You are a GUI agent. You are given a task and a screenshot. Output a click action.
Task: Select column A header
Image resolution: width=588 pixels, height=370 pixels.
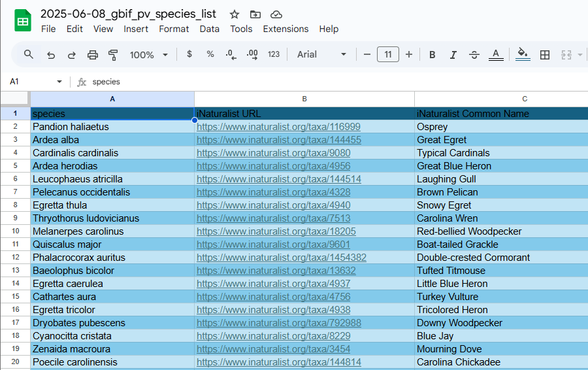[112, 99]
